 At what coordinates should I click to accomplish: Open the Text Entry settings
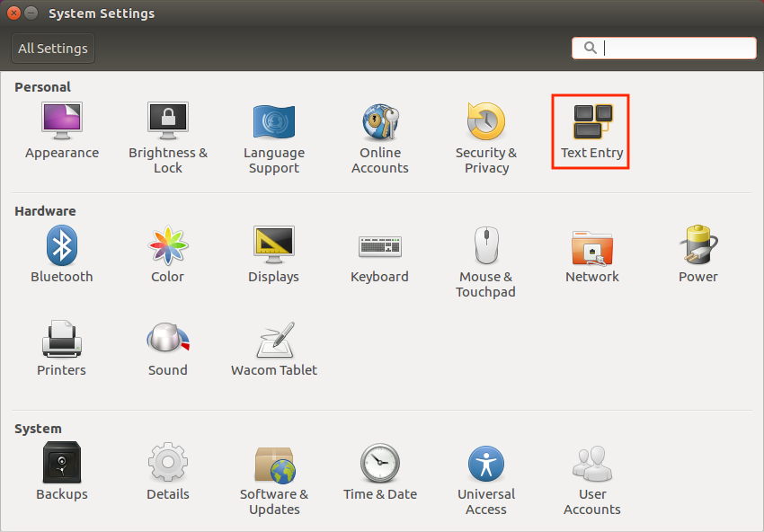point(592,131)
